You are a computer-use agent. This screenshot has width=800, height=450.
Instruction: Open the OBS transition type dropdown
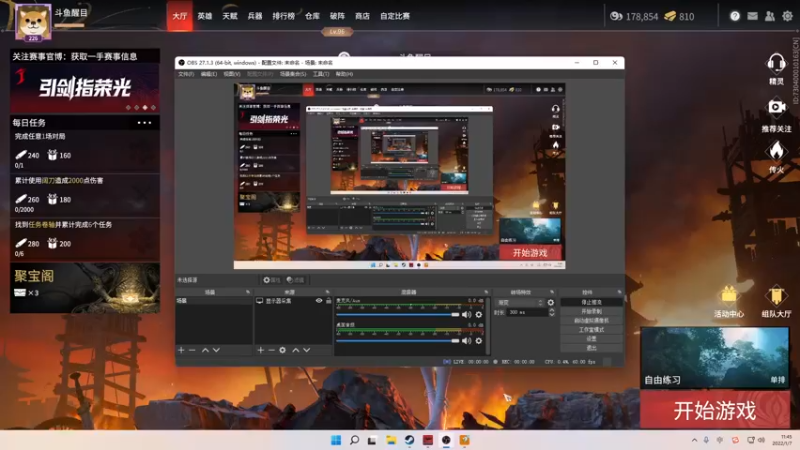520,303
